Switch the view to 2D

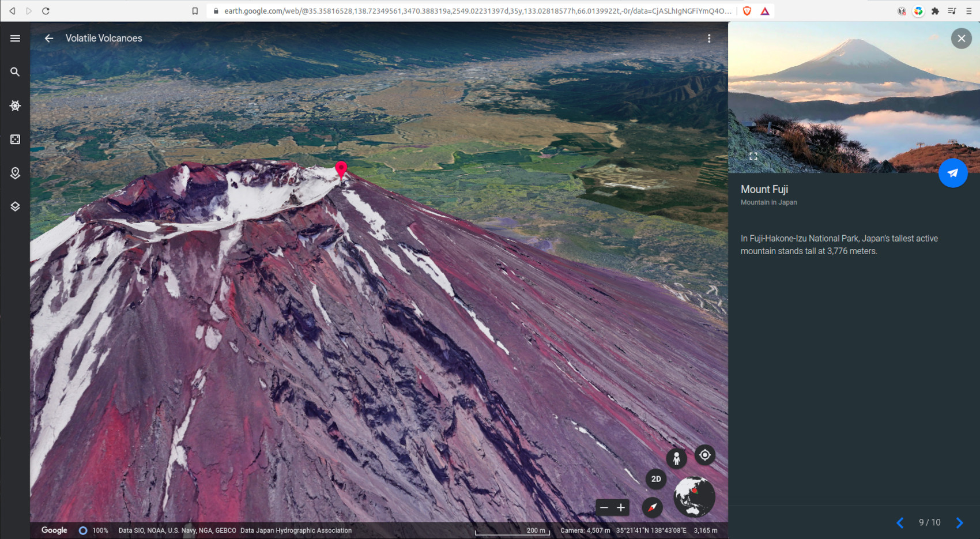pos(655,478)
